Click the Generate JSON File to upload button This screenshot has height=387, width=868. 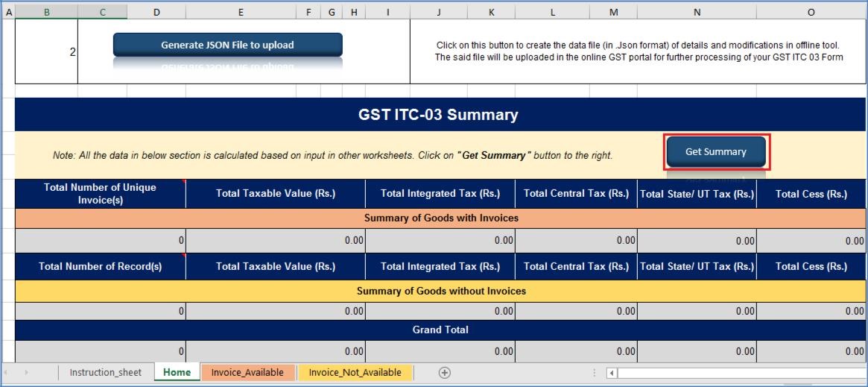tap(227, 45)
